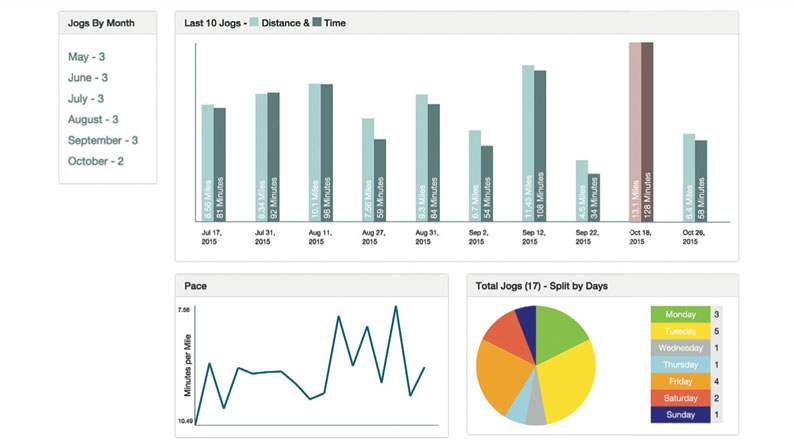Select the Jul 17 81 Minutes bar
The height and width of the screenshot is (446, 795).
tap(220, 165)
